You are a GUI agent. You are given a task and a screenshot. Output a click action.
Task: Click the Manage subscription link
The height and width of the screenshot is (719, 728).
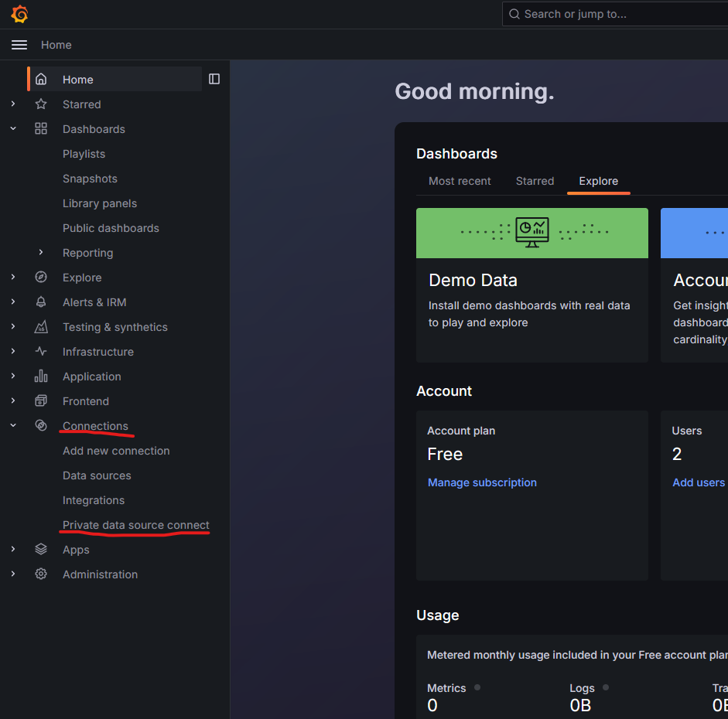482,482
